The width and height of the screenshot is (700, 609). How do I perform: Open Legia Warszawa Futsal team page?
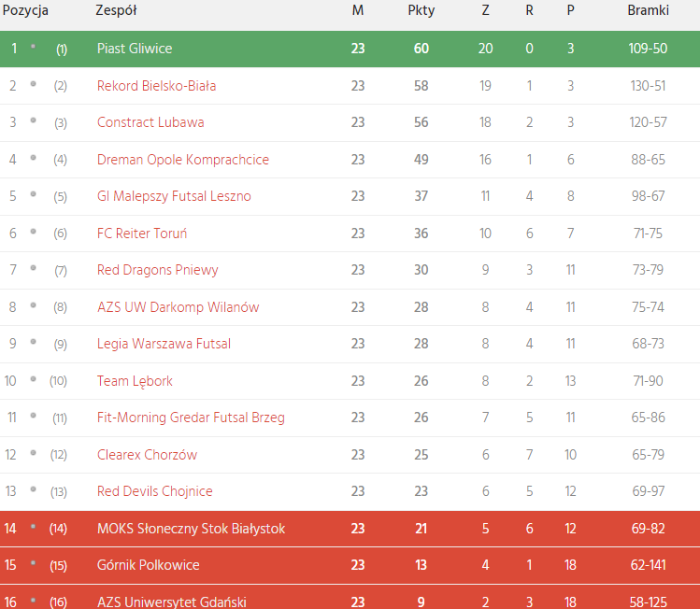click(164, 344)
